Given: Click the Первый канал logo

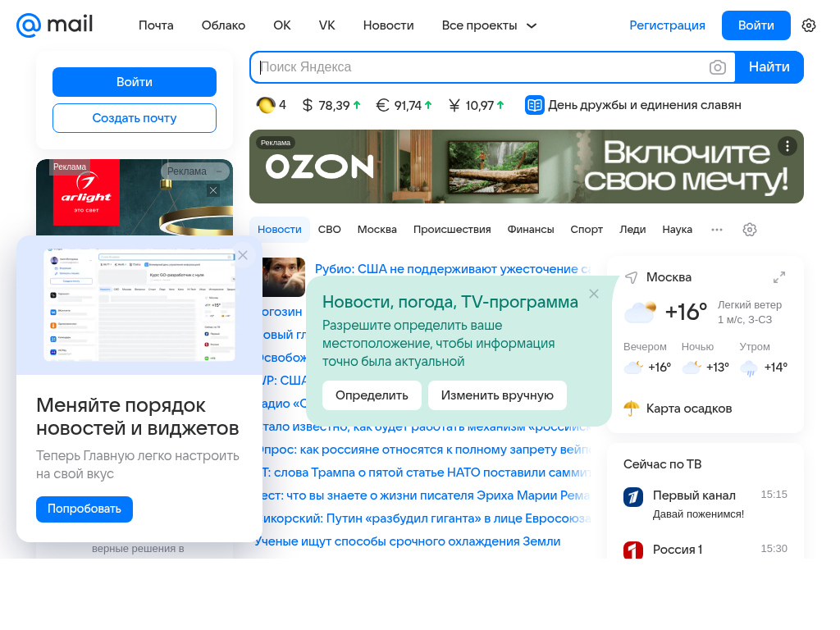Looking at the screenshot, I should pos(632,496).
